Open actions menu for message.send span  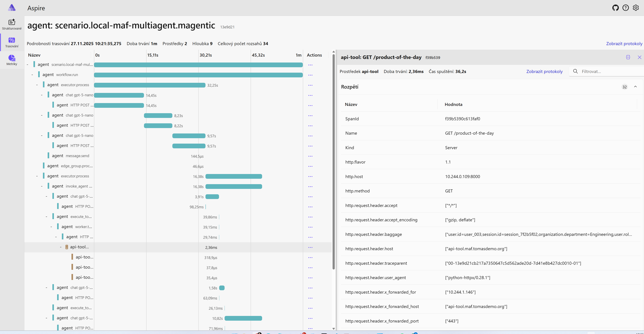tap(310, 156)
